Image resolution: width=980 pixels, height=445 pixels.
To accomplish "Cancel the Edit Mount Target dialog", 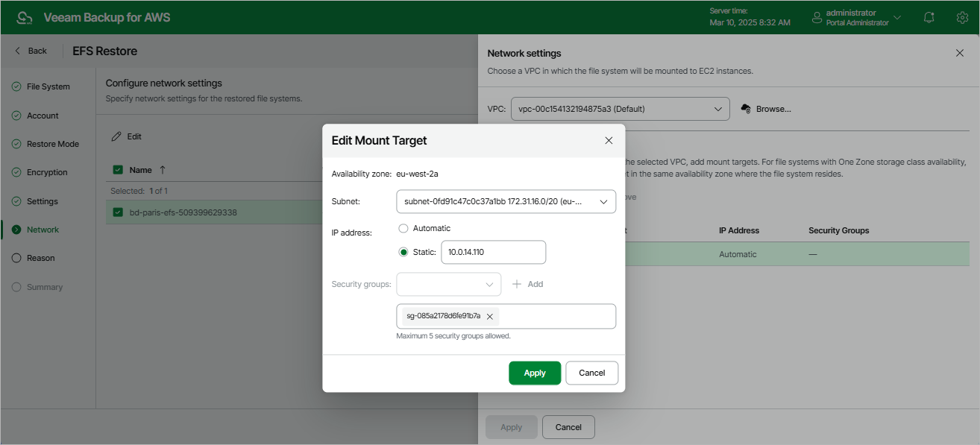I will click(x=592, y=373).
